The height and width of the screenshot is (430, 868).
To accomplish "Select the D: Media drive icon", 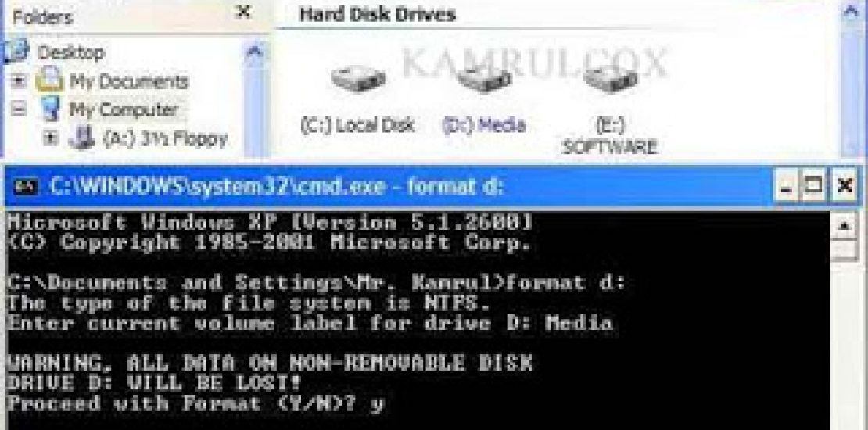I will tap(483, 79).
